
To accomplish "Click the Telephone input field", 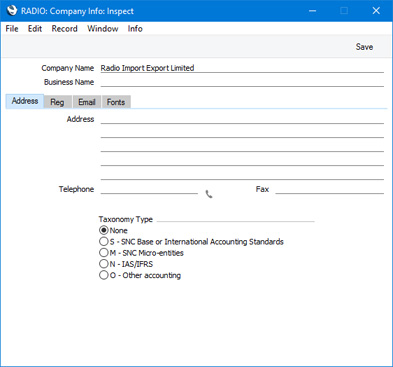I will pos(149,189).
